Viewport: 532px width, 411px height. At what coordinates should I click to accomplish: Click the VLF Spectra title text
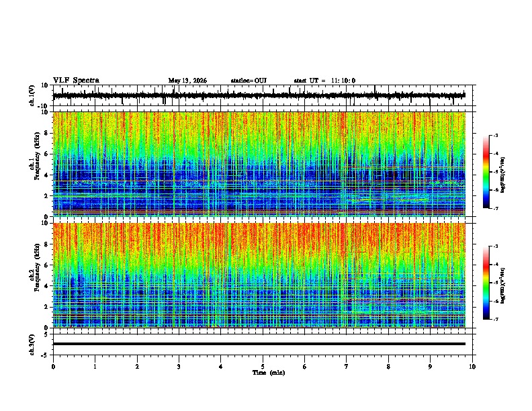point(76,81)
